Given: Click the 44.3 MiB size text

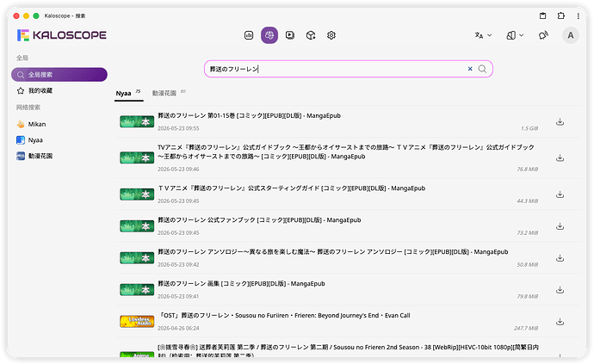Looking at the screenshot, I should [x=528, y=201].
